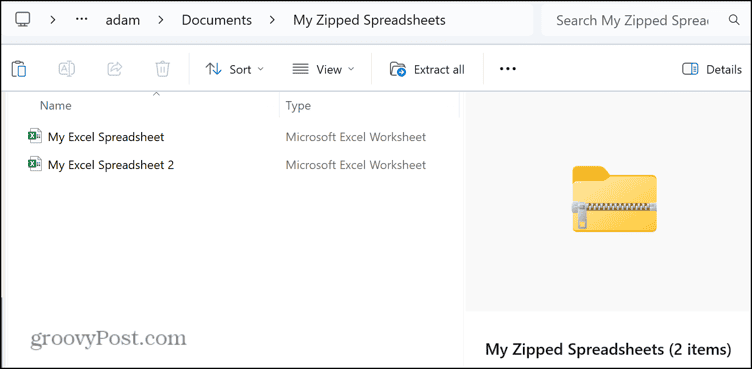Open the Sort dropdown menu
Image resolution: width=752 pixels, height=369 pixels.
(235, 70)
